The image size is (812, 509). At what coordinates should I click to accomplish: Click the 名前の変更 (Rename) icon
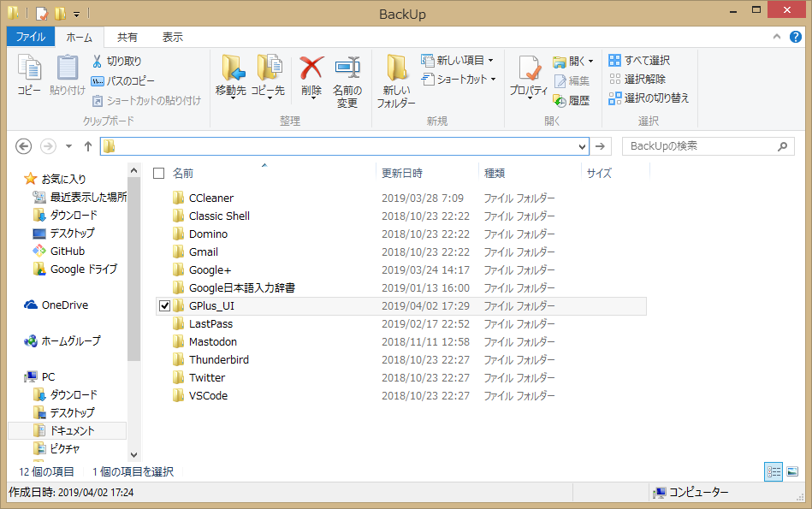click(x=347, y=68)
